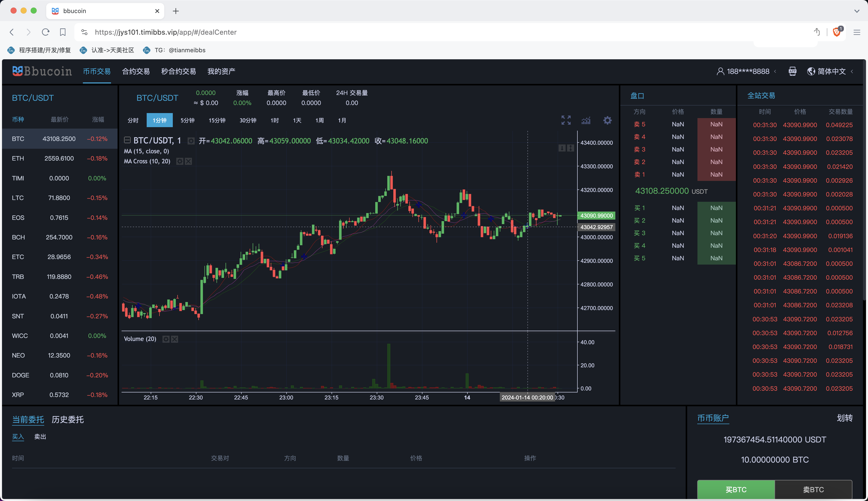Open chart fullscreen mode icon
The height and width of the screenshot is (501, 868).
click(566, 120)
